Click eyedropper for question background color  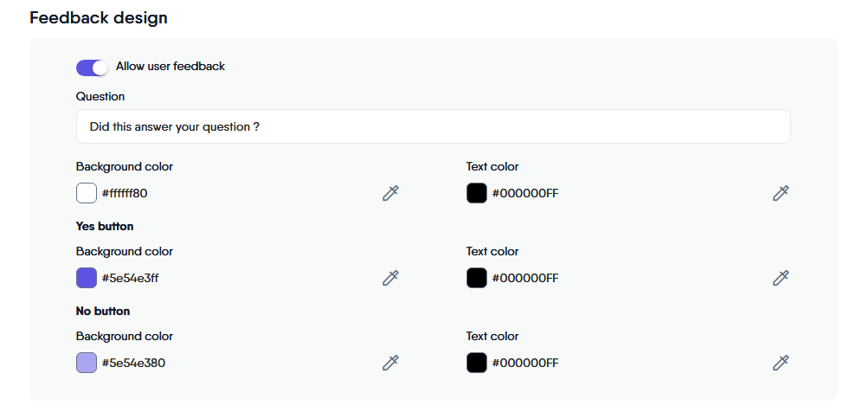[x=390, y=193]
